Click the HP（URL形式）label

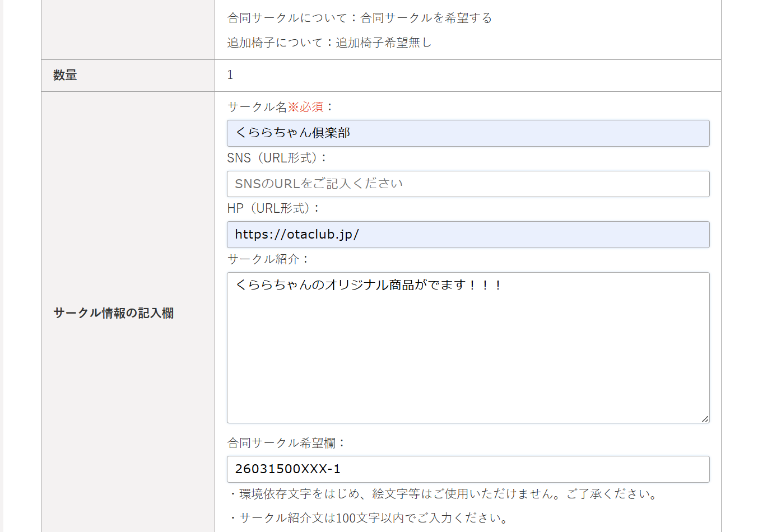[273, 208]
